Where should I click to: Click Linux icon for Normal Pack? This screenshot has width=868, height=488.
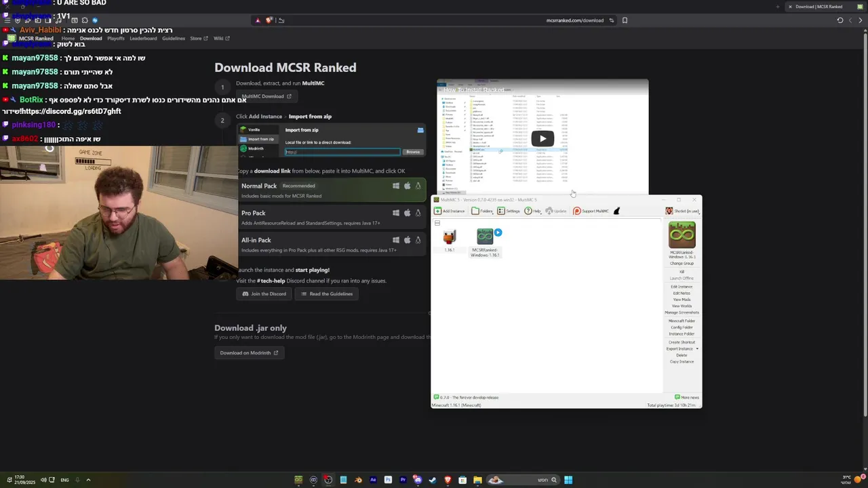(418, 186)
